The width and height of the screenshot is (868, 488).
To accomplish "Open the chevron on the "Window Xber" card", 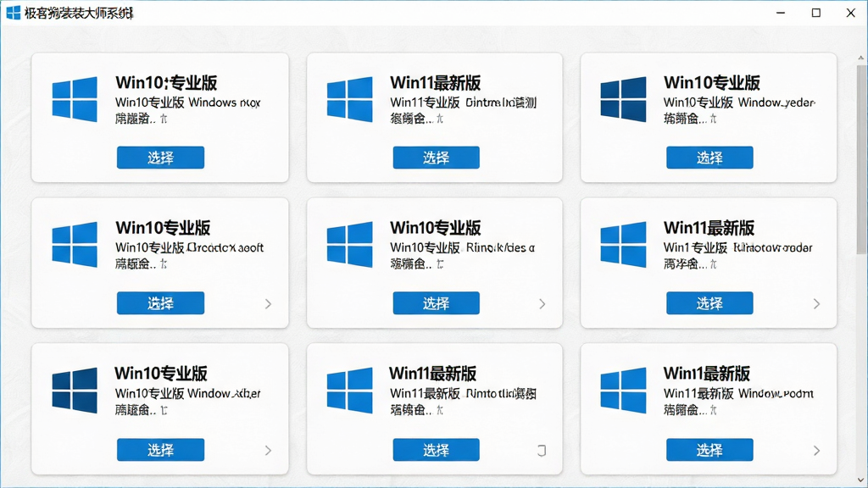I will tap(268, 451).
